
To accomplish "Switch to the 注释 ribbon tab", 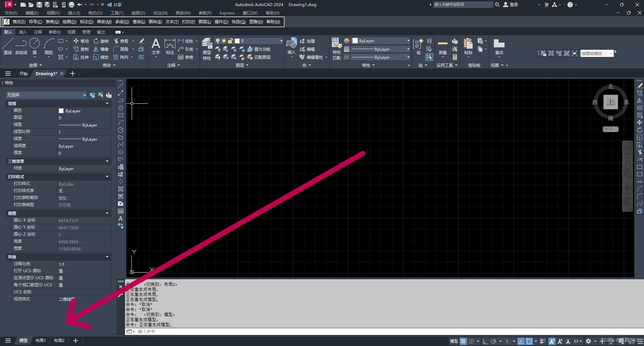I will 38,32.
